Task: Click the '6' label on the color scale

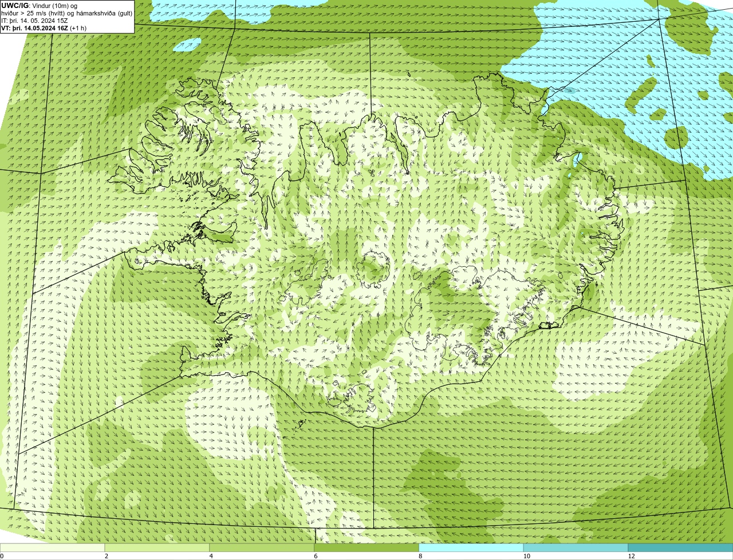Action: pos(316,556)
